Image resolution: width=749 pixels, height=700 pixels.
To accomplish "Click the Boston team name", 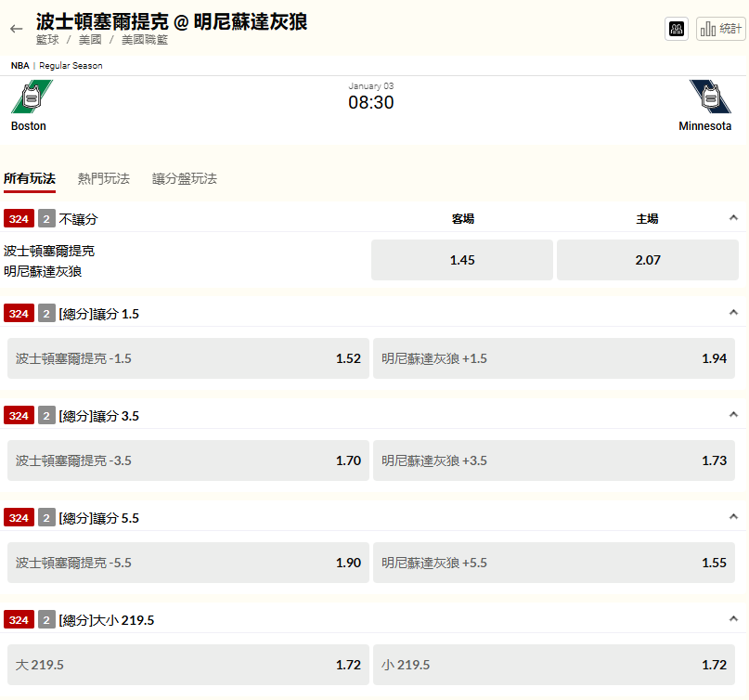I will (x=29, y=125).
